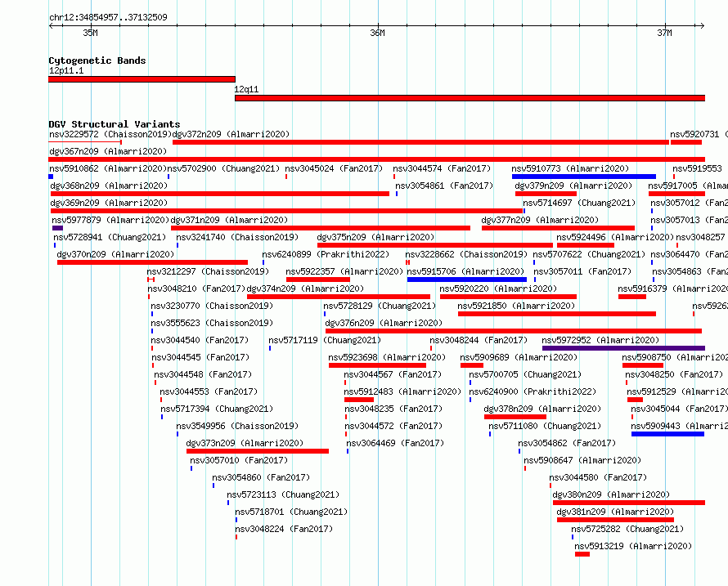Select nsv3044548 (Fan2017) label
The height and width of the screenshot is (586, 728).
coord(203,374)
